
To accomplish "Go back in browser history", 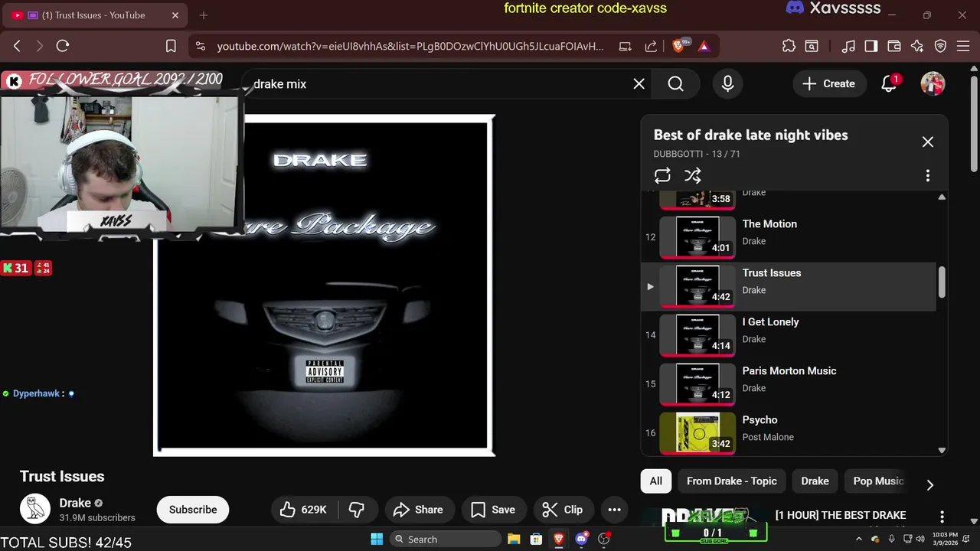I will point(17,46).
